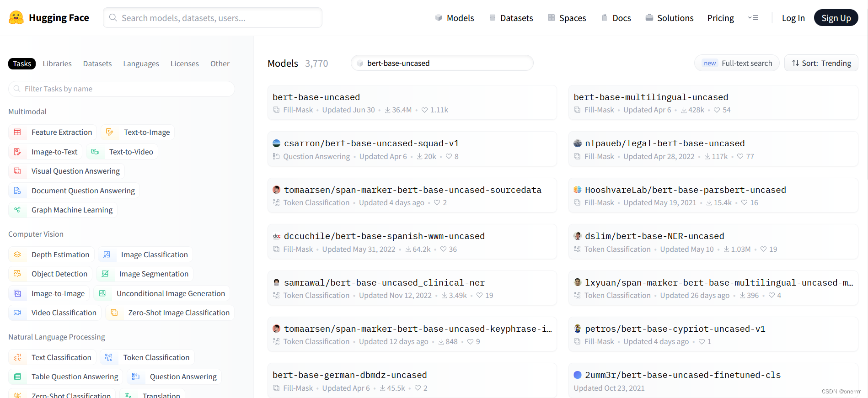Click the Image Classification icon
Screen dimensions: 868x398
pos(107,255)
